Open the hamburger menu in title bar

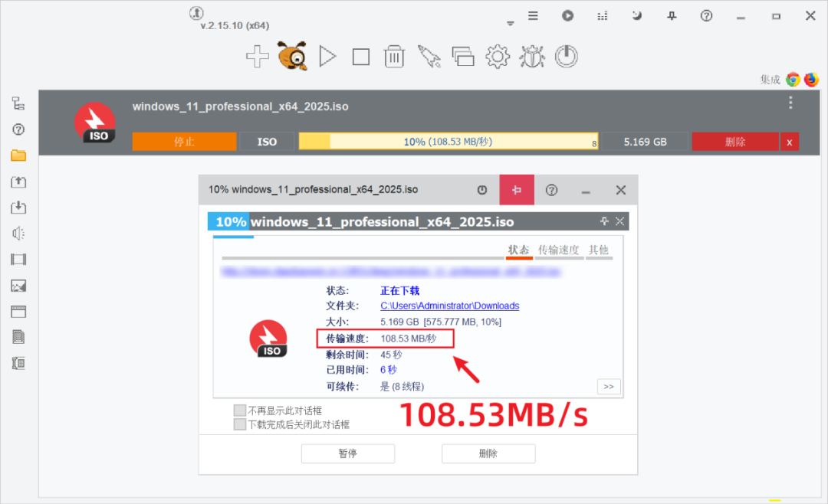point(534,16)
